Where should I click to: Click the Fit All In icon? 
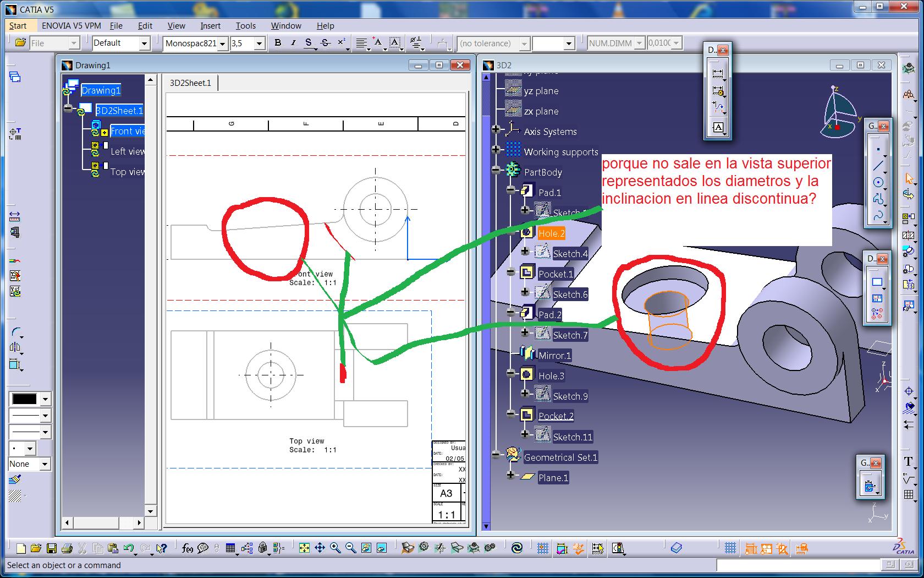[x=304, y=548]
